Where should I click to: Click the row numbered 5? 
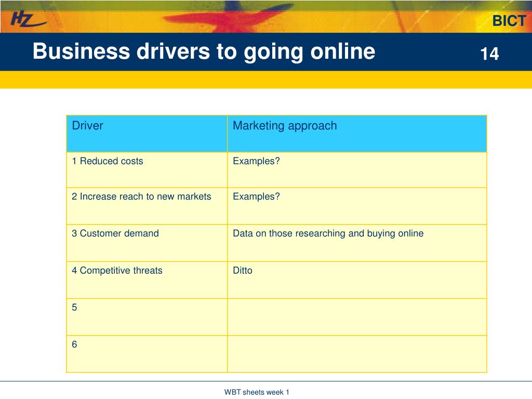click(276, 317)
